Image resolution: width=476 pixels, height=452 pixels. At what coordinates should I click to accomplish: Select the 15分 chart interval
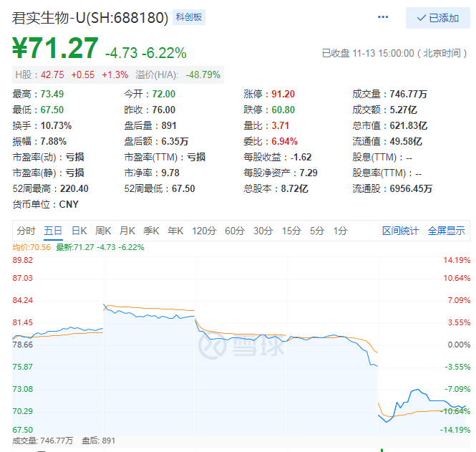(x=291, y=231)
